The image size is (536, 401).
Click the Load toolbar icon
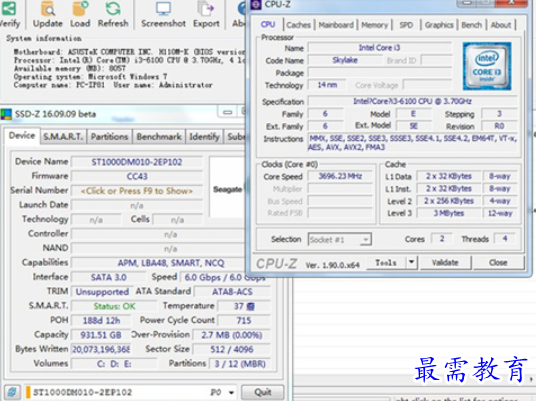80,15
